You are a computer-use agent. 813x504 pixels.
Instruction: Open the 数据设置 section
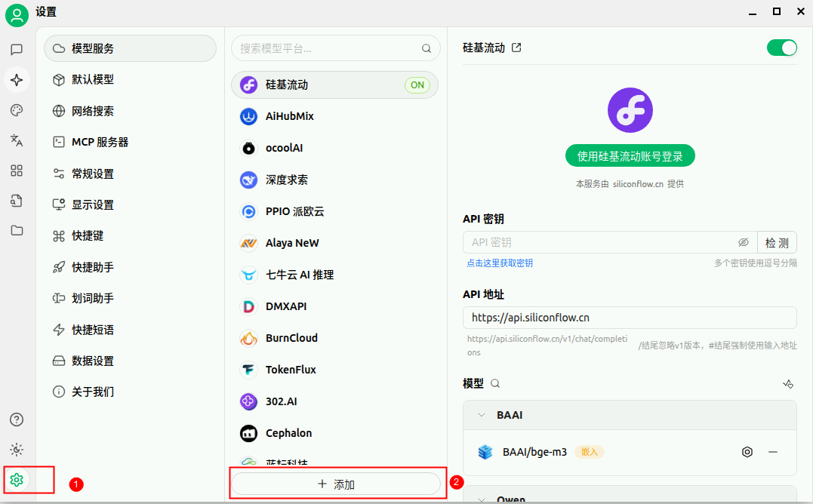tap(130, 361)
